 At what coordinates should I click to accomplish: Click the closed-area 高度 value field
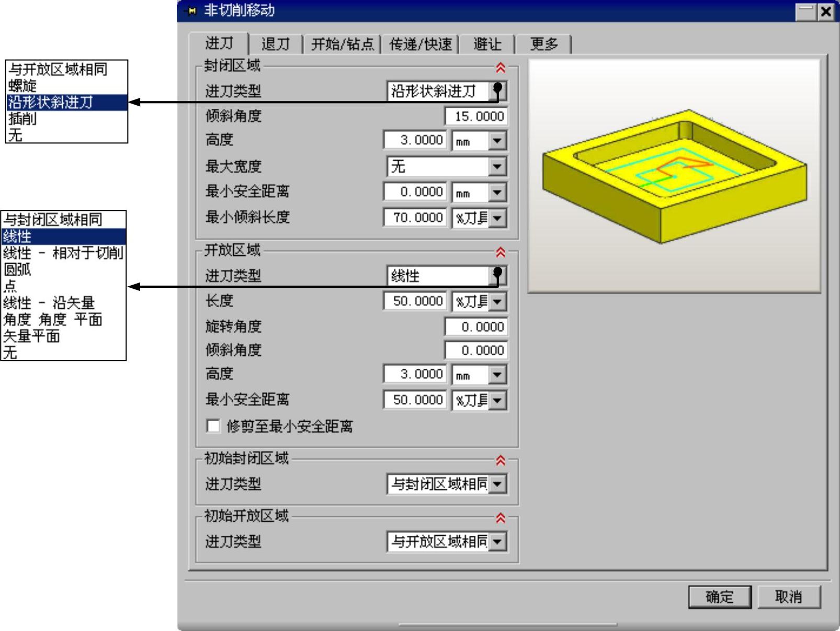(415, 140)
